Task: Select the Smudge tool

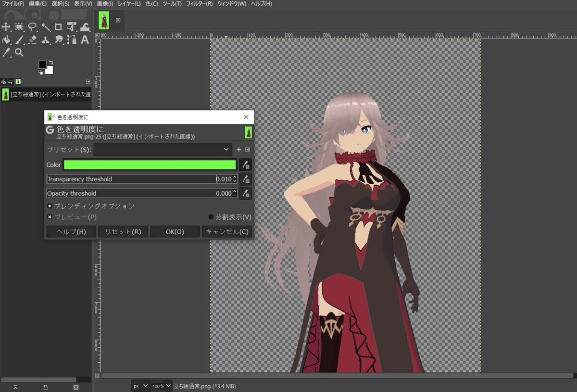Action: point(59,40)
